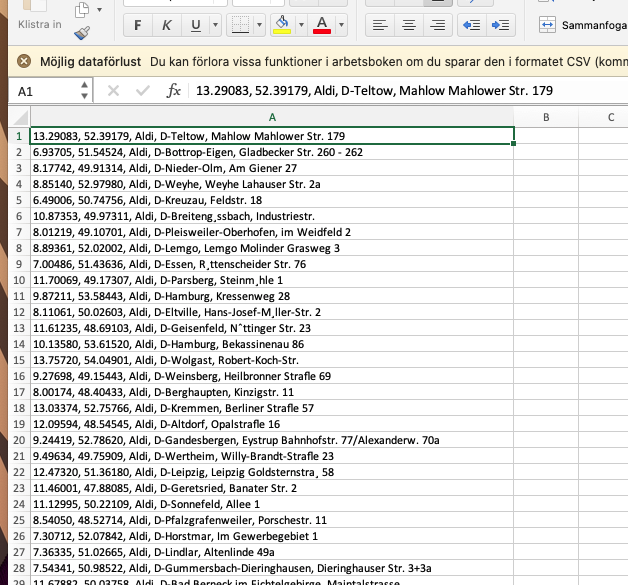Toggle underline with the U button
628x585 pixels.
click(195, 24)
